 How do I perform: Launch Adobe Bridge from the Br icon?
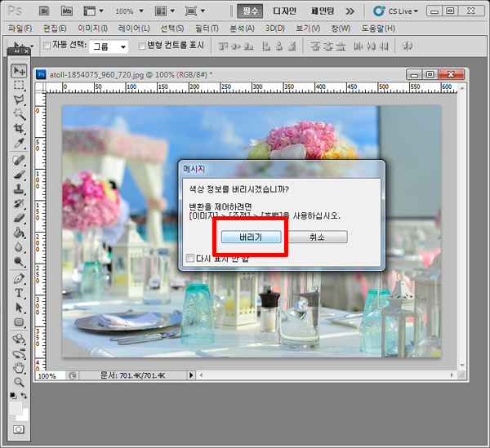[x=45, y=11]
